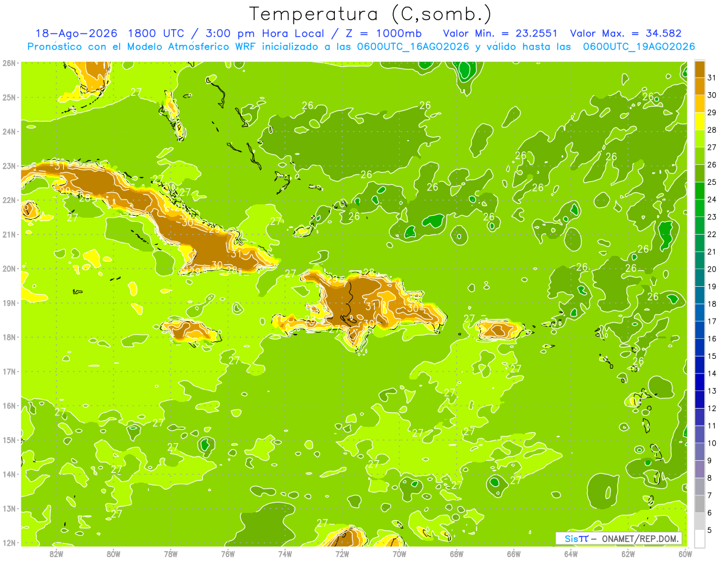The width and height of the screenshot is (728, 562).
Task: Pick the white legend swatch below 5
Action: [x=700, y=538]
